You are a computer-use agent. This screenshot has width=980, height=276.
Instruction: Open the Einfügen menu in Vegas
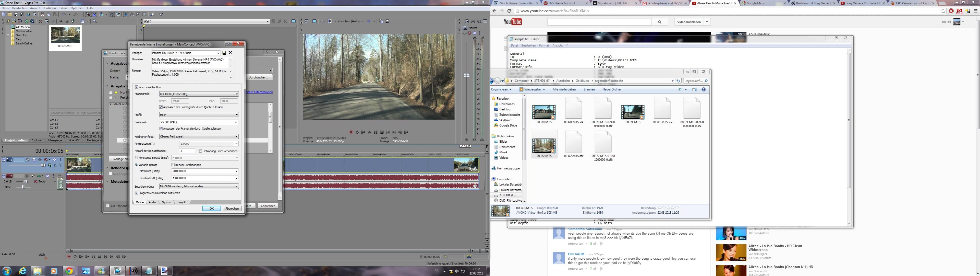point(50,8)
